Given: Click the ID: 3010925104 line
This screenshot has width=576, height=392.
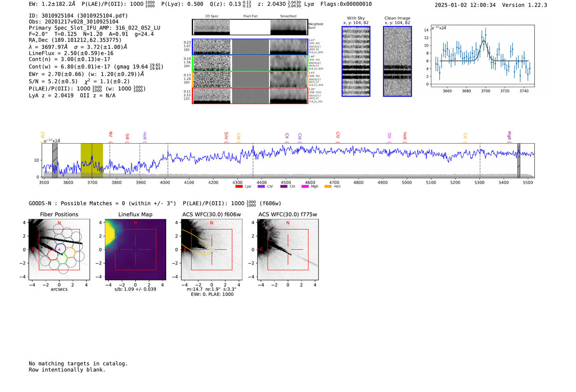Looking at the screenshot, I should pos(78,16).
